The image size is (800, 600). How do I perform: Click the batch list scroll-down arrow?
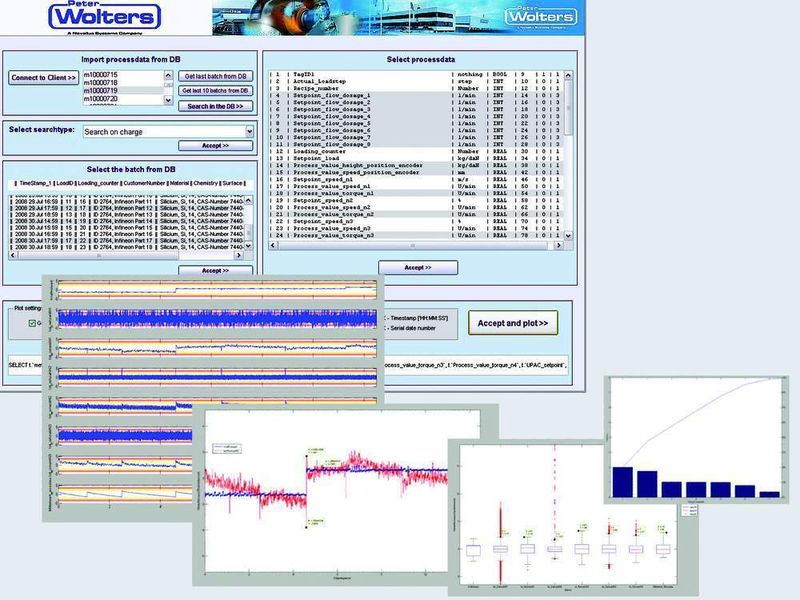click(x=248, y=246)
